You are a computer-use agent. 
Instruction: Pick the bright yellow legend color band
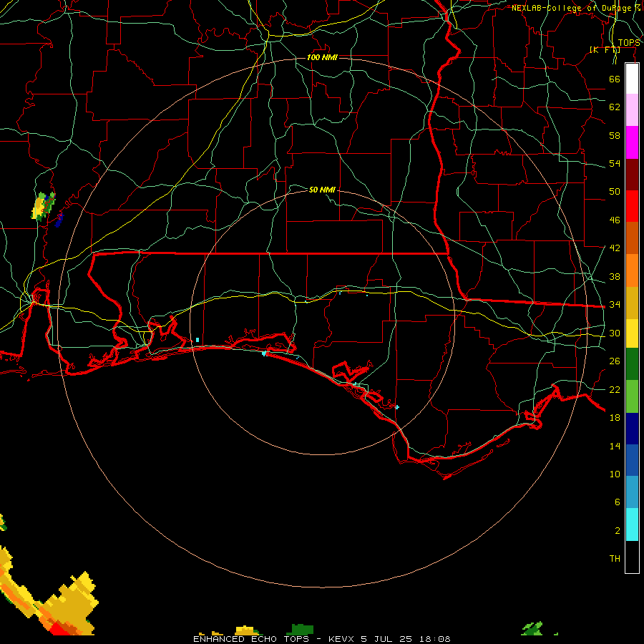(632, 333)
